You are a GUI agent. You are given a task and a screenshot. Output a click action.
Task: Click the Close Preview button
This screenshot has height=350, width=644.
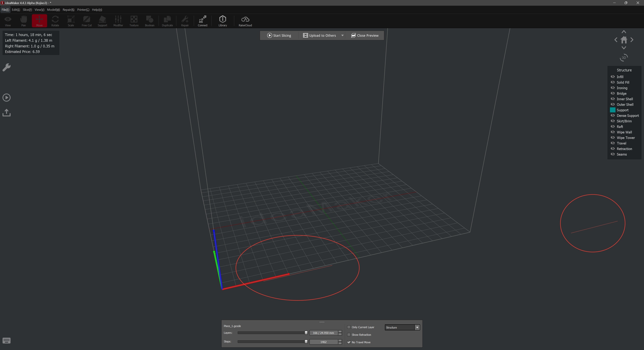(x=365, y=36)
